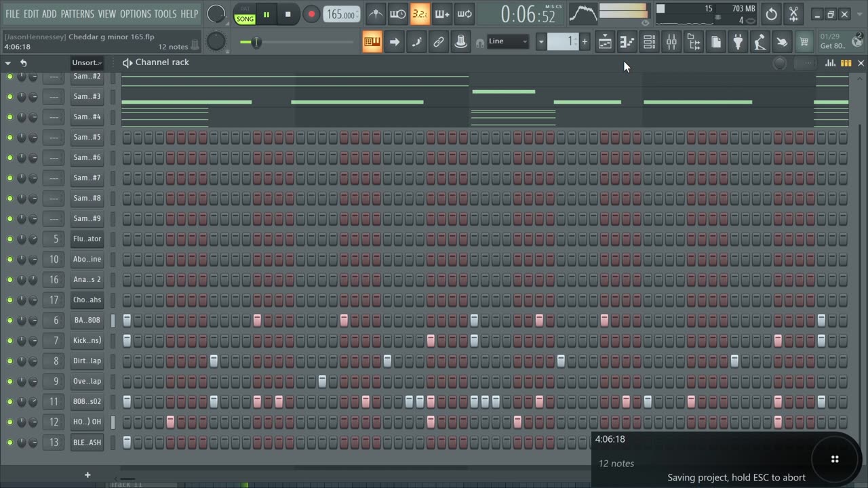Open the Line snap dropdown
This screenshot has height=488, width=868.
(x=508, y=41)
